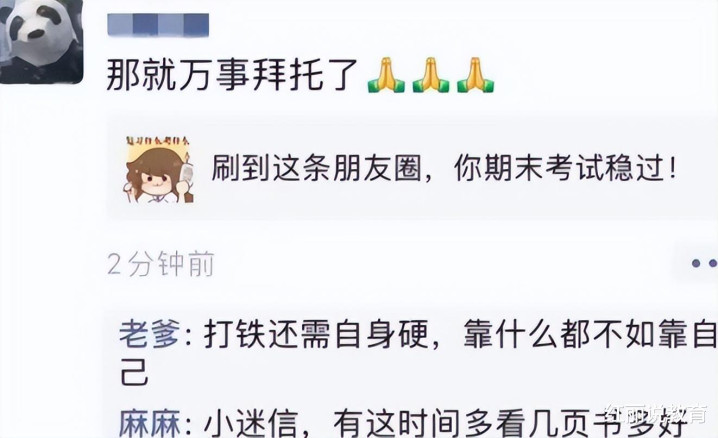
Task: Click the middle praying hands emoji
Action: pos(430,75)
